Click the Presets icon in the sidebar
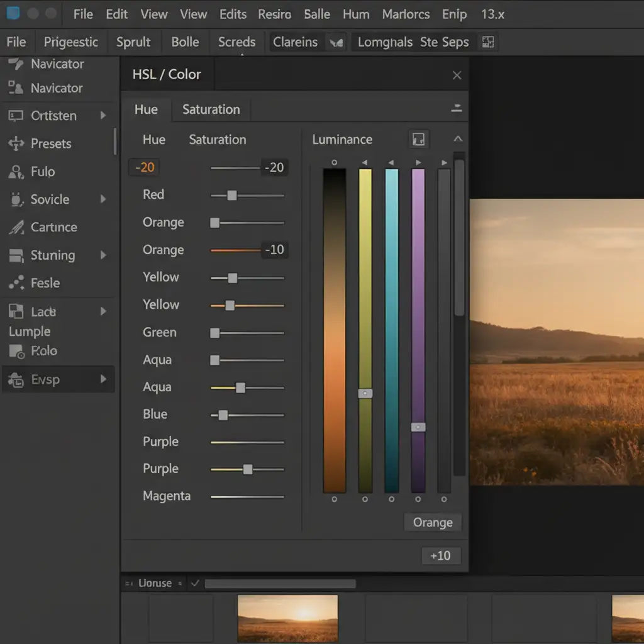The image size is (644, 644). pyautogui.click(x=16, y=143)
